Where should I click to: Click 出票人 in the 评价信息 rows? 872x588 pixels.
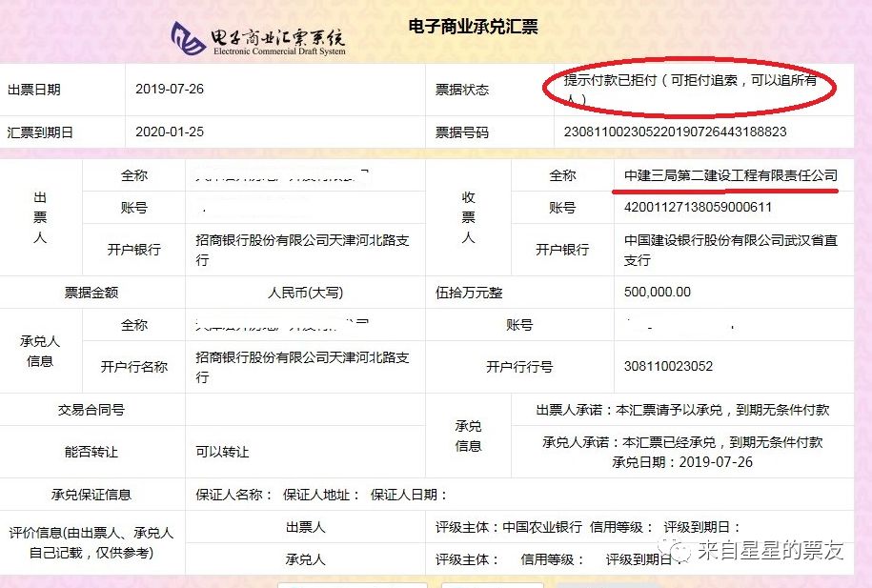coord(305,527)
